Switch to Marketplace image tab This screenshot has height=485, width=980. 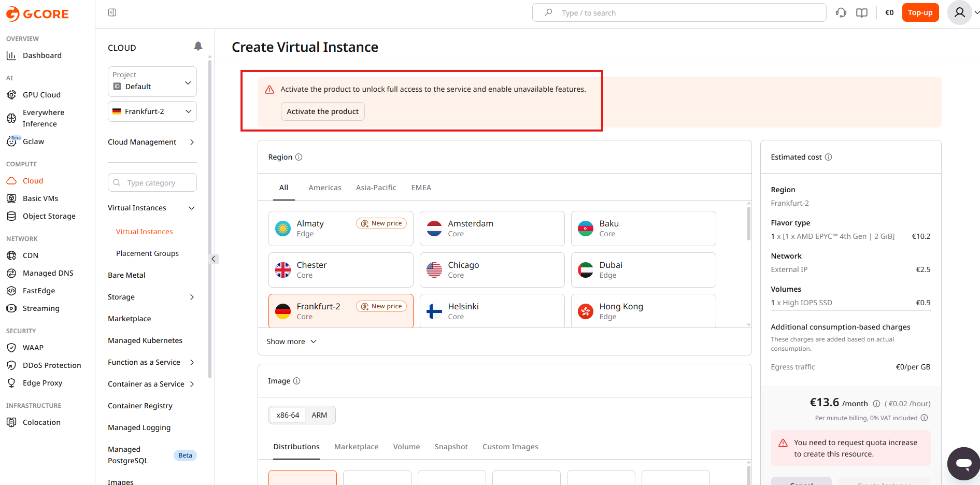pos(356,447)
